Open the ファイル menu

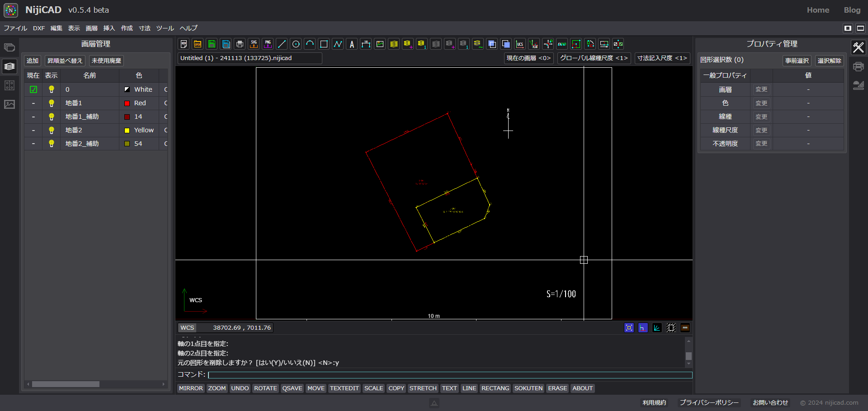coord(15,28)
